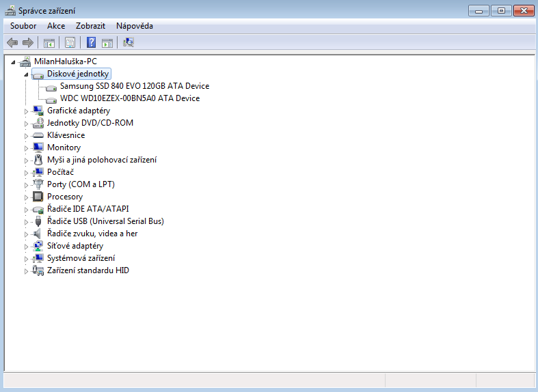Expand the Porty (COM a LPT) category
538x392 pixels.
click(26, 185)
